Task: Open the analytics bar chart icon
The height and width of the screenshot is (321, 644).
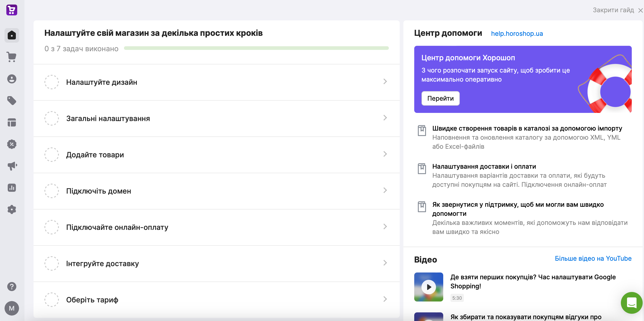Action: coord(12,188)
